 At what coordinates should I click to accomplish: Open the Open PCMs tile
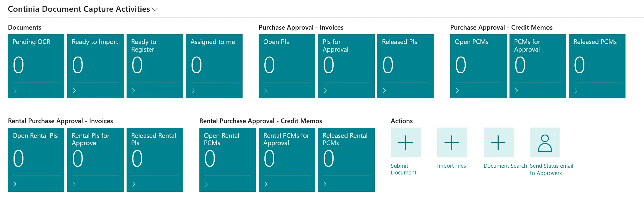pos(478,66)
